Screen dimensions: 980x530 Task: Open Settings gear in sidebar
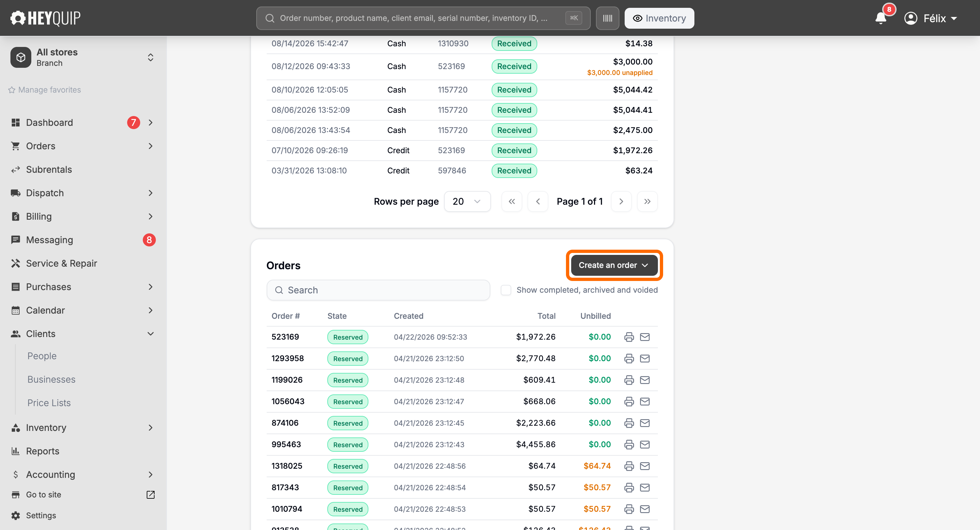tap(16, 516)
